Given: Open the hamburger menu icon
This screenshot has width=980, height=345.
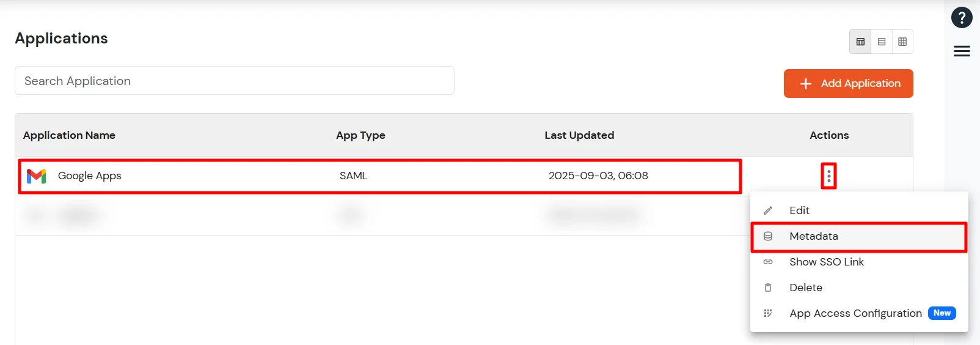Looking at the screenshot, I should (x=962, y=51).
